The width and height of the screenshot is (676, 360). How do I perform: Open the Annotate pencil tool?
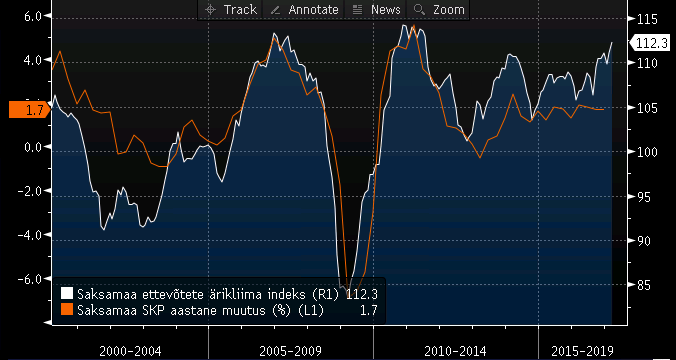[x=304, y=9]
